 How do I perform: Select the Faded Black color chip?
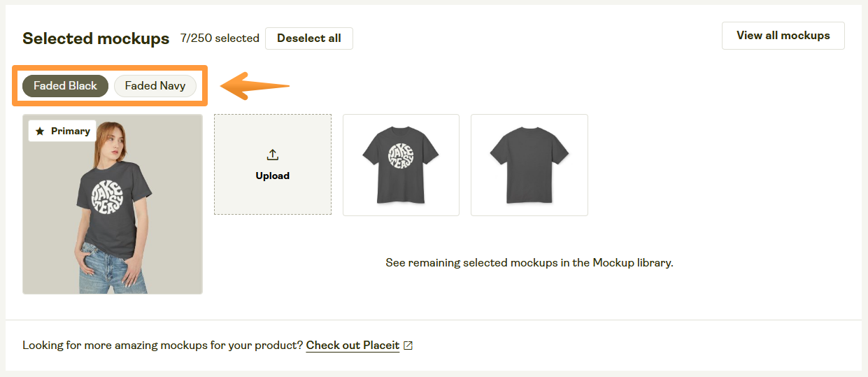[x=65, y=86]
